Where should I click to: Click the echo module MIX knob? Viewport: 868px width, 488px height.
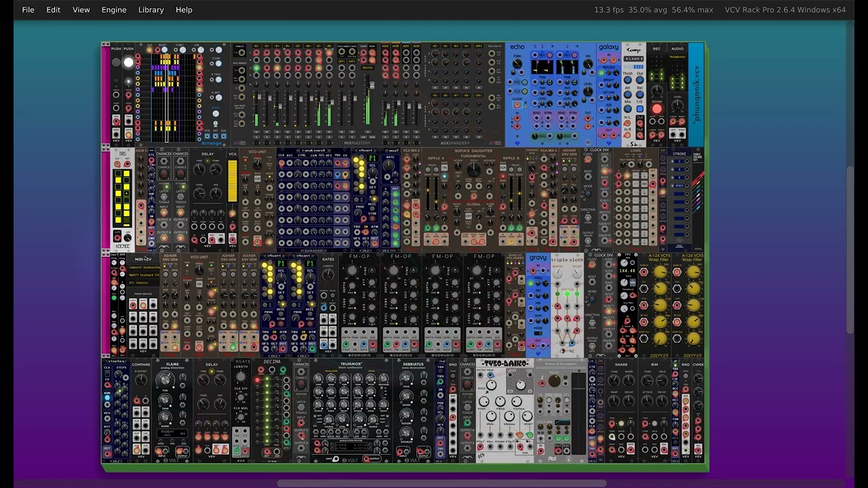588,64
